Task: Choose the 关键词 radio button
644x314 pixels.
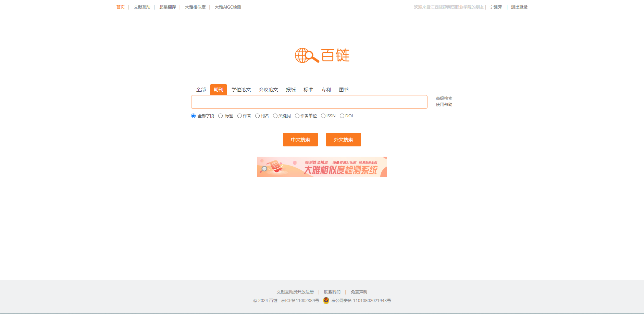Action: 275,116
